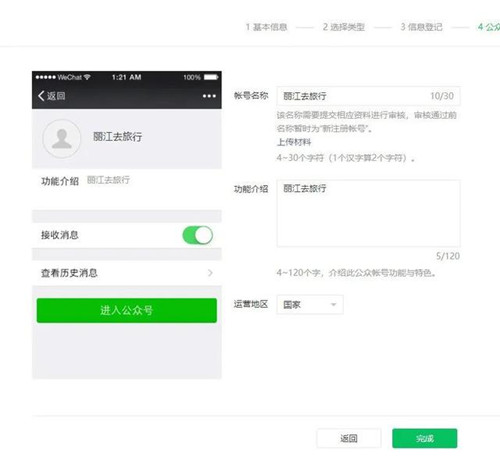Click the WiFi signal icon in phone status bar
This screenshot has height=467, width=500.
coord(87,77)
